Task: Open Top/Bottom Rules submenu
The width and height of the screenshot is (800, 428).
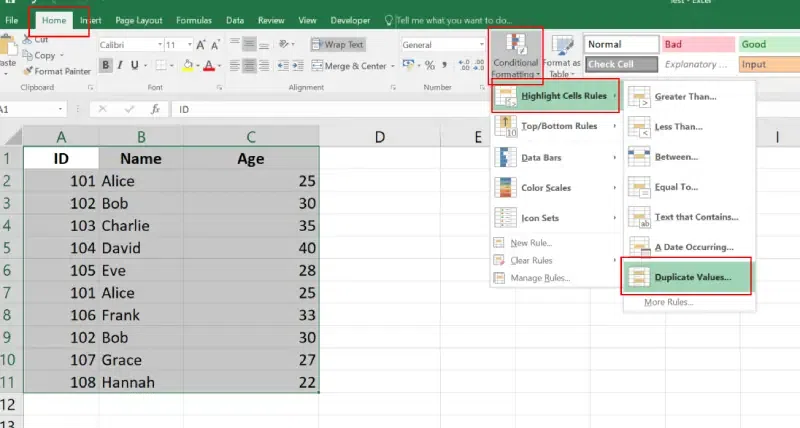Action: pos(555,126)
